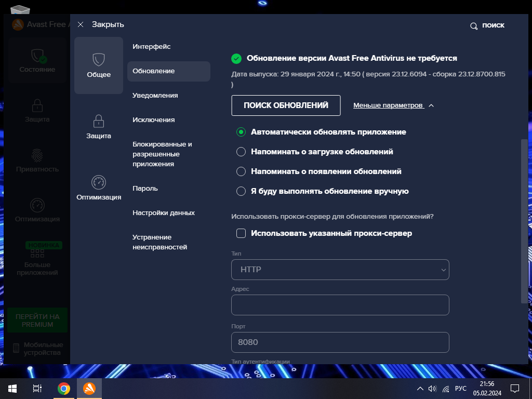Open the Уведомления settings section
532x399 pixels.
pyautogui.click(x=155, y=96)
